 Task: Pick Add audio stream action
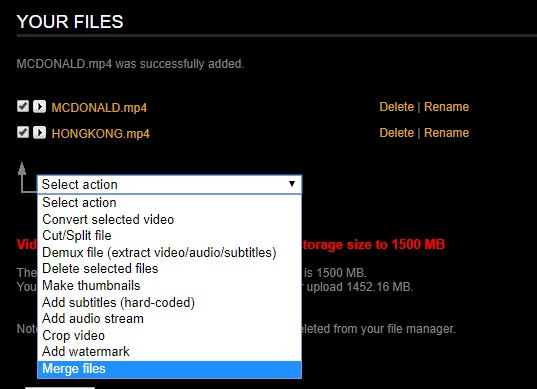tap(170, 319)
